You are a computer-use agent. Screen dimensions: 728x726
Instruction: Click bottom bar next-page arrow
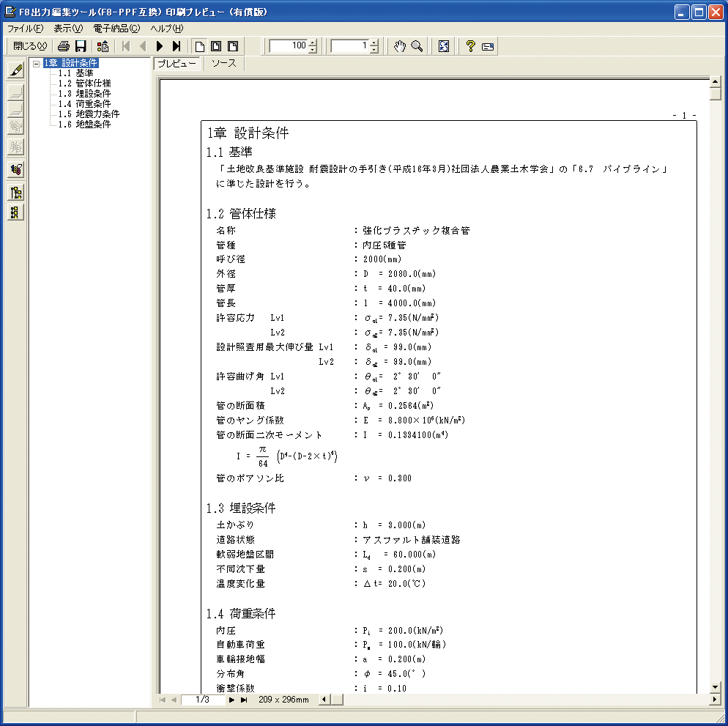click(x=231, y=700)
